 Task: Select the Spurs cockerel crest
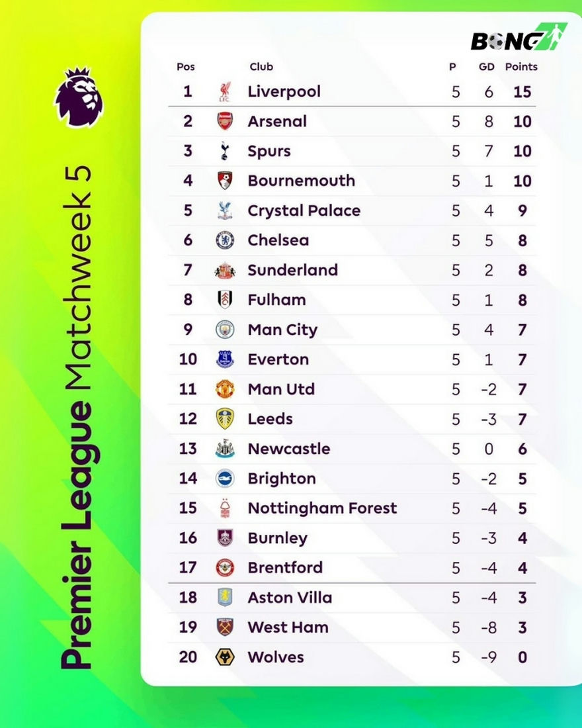pyautogui.click(x=225, y=152)
